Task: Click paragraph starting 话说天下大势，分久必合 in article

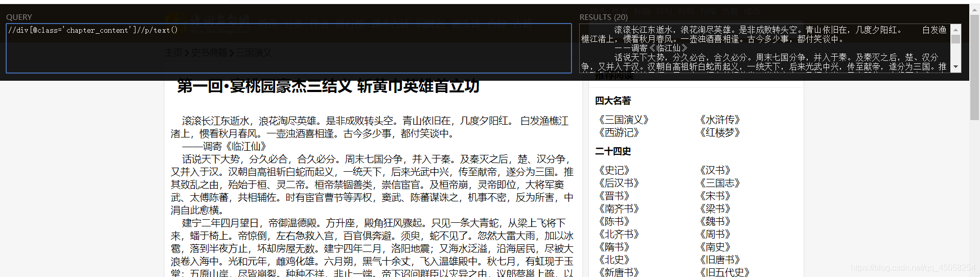Action: tap(372, 184)
